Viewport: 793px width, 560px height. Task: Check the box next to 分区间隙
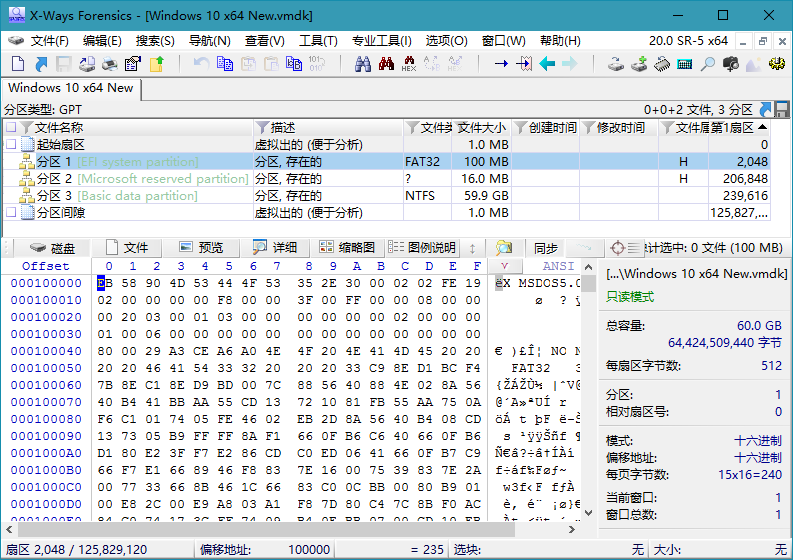[x=11, y=213]
